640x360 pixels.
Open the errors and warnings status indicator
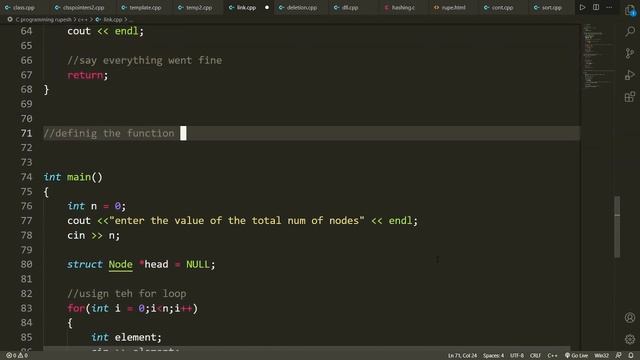(17, 356)
